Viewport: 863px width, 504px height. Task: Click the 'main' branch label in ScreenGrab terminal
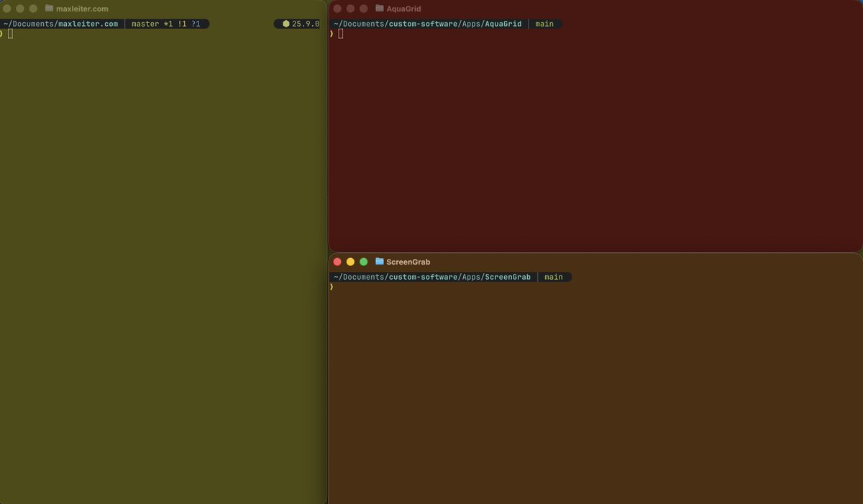click(x=553, y=277)
